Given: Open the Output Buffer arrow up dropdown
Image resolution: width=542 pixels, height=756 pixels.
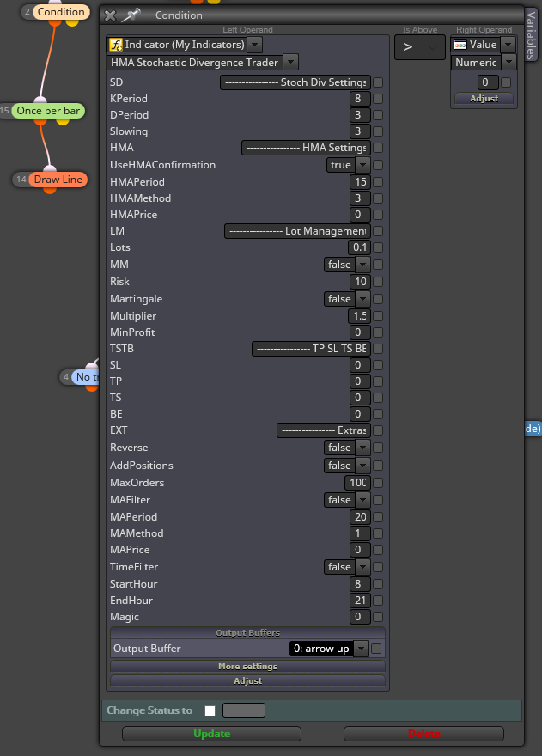Looking at the screenshot, I should pos(361,649).
